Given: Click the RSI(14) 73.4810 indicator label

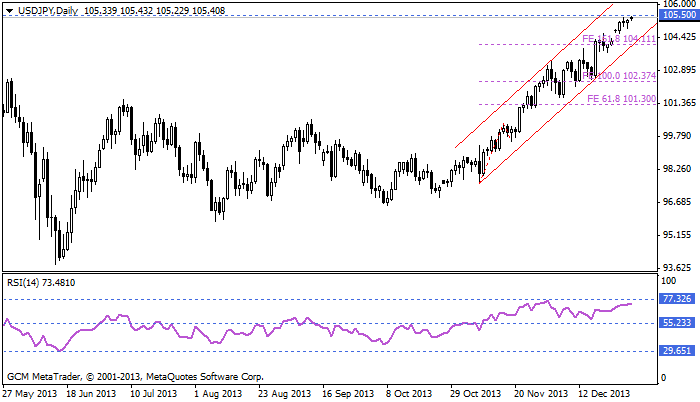Looking at the screenshot, I should pyautogui.click(x=41, y=283).
